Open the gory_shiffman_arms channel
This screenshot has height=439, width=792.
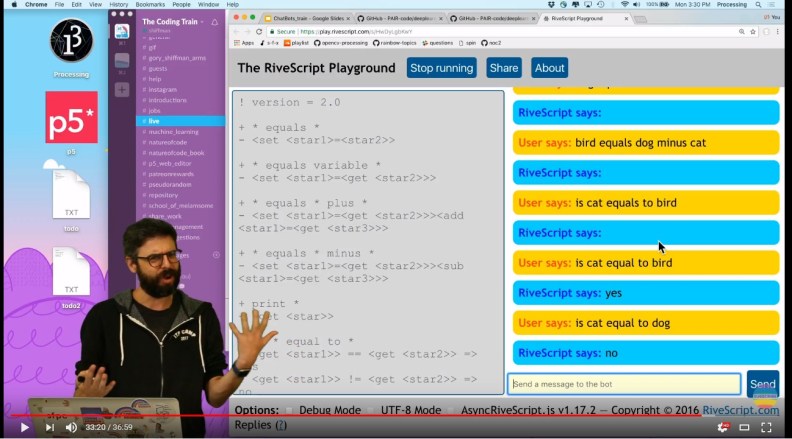[177, 58]
